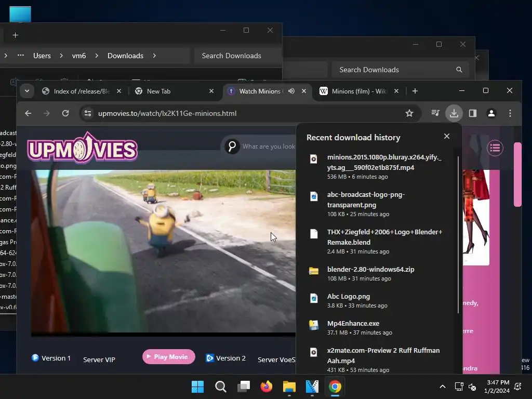532x399 pixels.
Task: Click the Chrome back arrow
Action: 28,113
